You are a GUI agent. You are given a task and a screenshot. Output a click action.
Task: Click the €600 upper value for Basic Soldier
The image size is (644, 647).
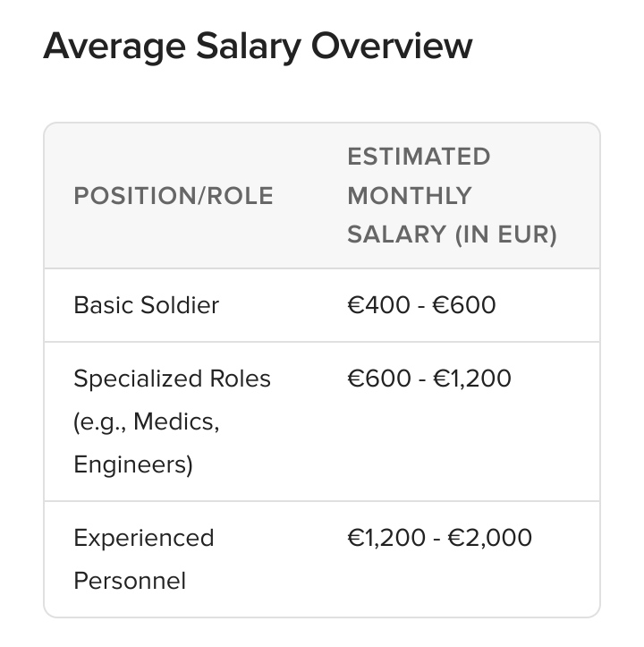464,305
